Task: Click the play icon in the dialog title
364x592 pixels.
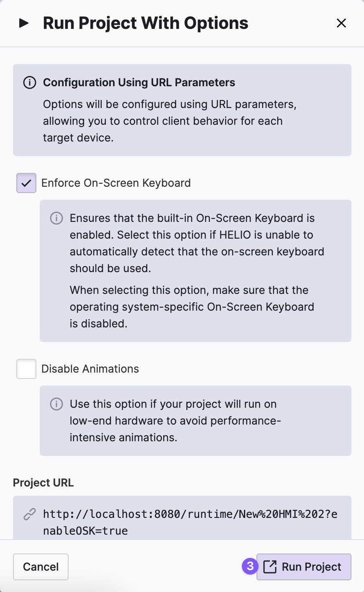Action: [x=24, y=23]
